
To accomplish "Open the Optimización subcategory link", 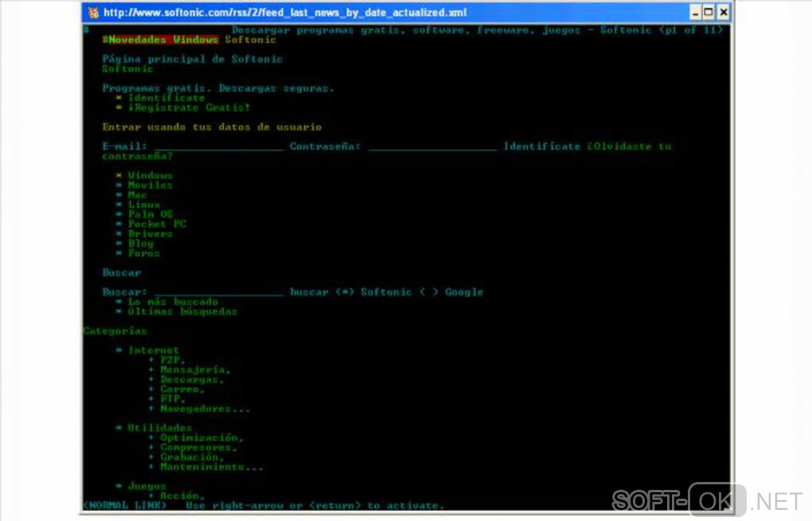I will [199, 437].
